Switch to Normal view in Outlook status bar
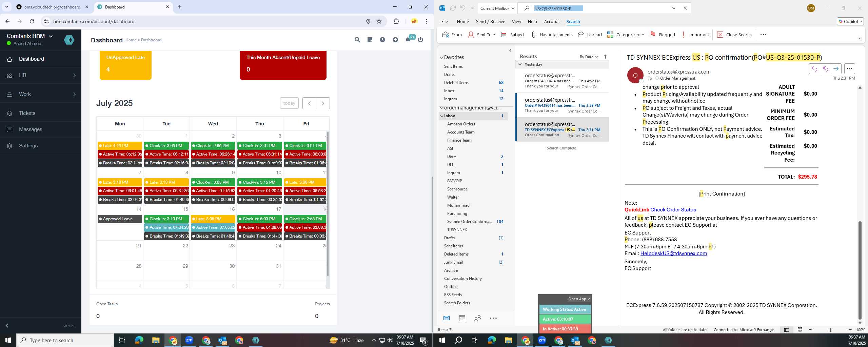The height and width of the screenshot is (347, 868). tap(787, 330)
